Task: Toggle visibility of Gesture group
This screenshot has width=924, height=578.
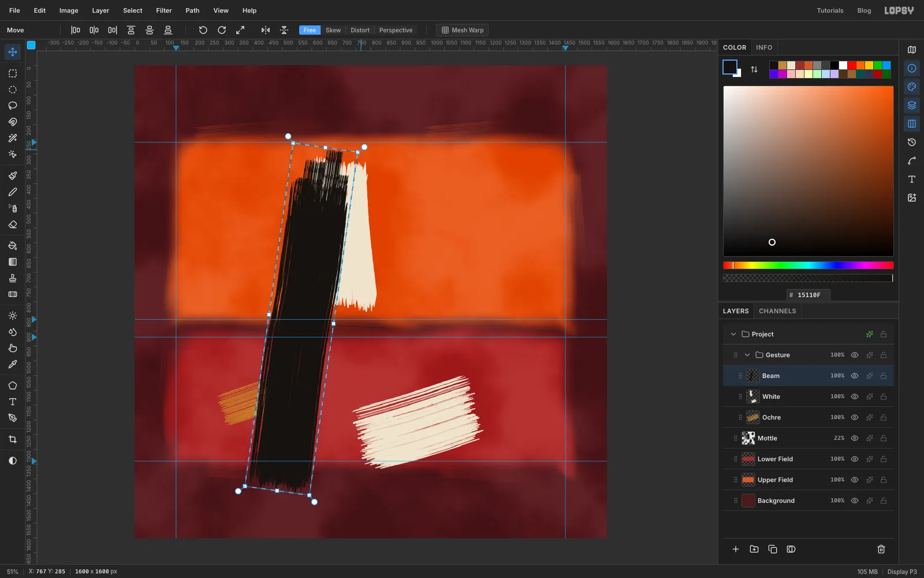Action: tap(855, 355)
